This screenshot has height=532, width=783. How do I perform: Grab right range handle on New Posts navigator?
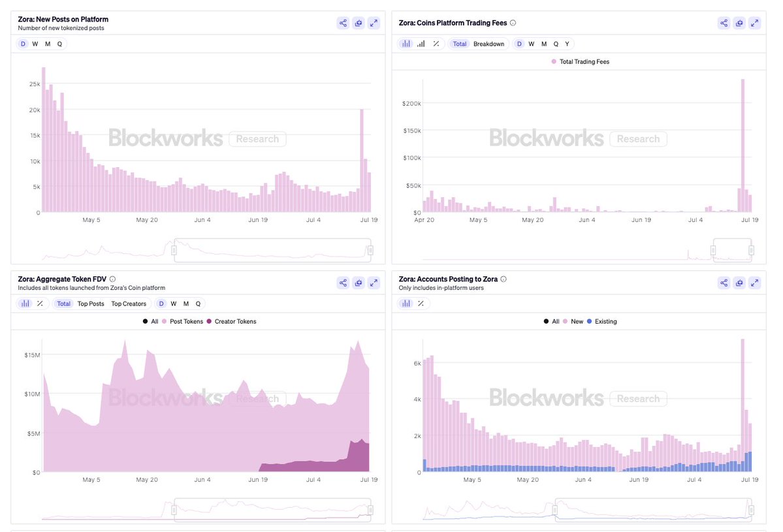[x=370, y=250]
